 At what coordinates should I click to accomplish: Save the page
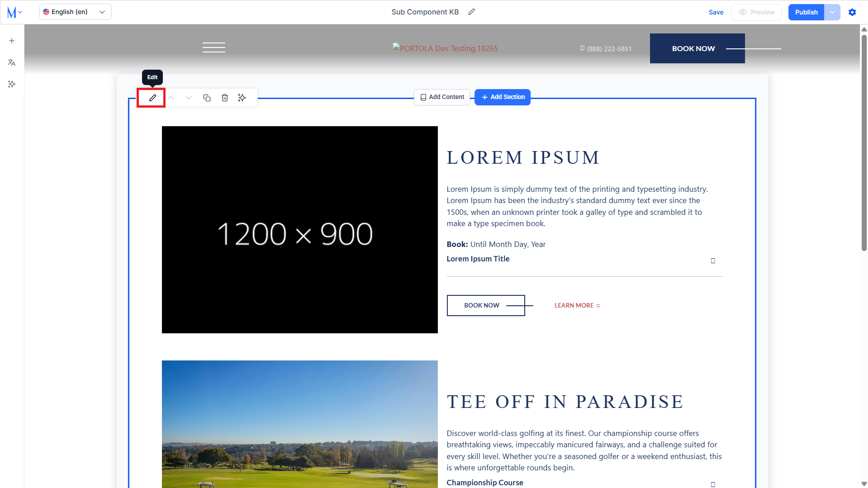(716, 12)
